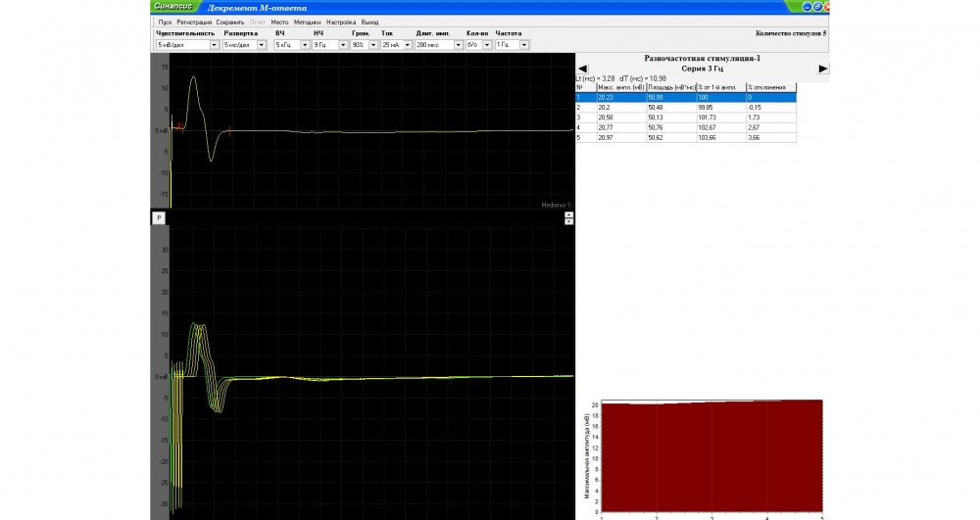Go to previous stimulation series arrow

point(582,69)
